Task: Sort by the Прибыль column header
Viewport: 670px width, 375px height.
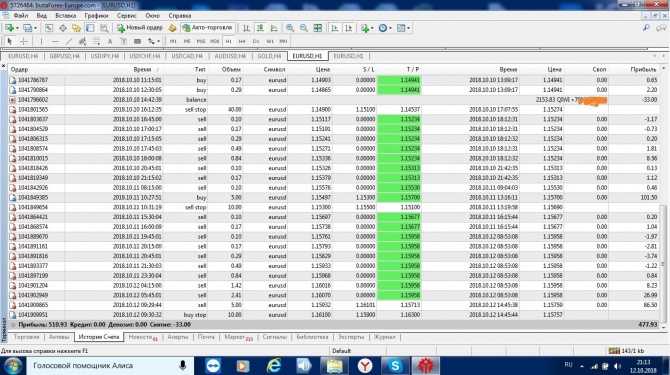Action: click(x=643, y=69)
